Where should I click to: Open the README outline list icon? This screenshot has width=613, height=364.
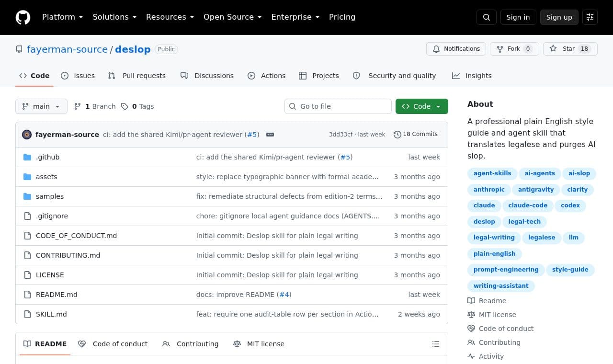436,344
